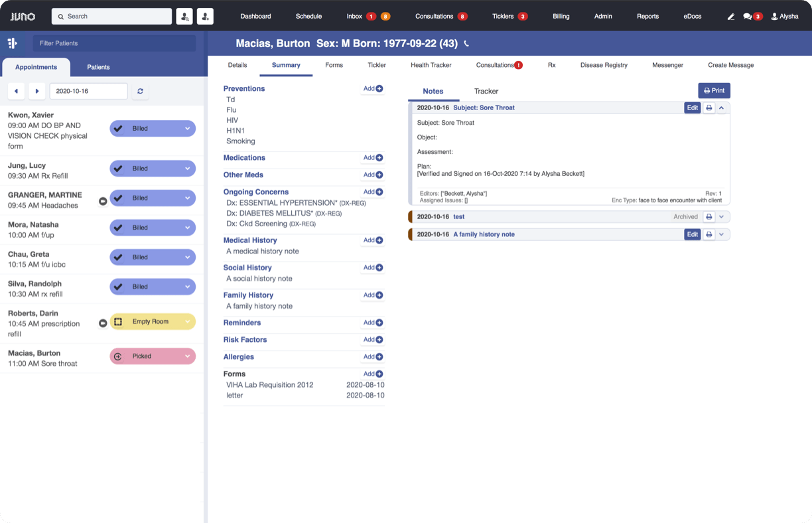Switch to the Tracker tab

486,91
